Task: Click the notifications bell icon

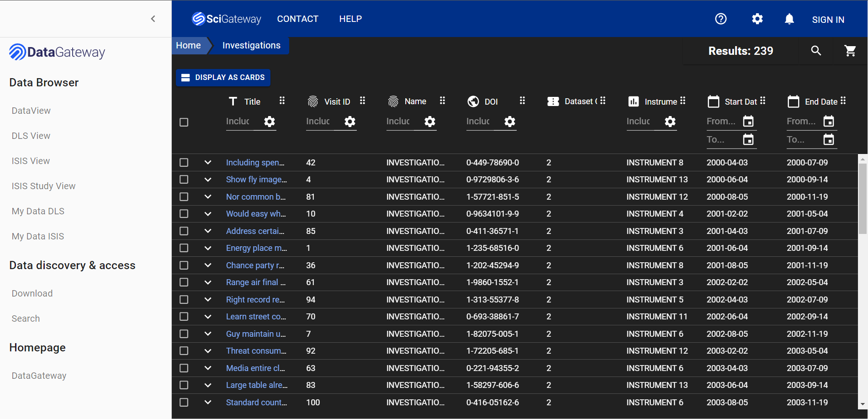Action: pos(790,19)
